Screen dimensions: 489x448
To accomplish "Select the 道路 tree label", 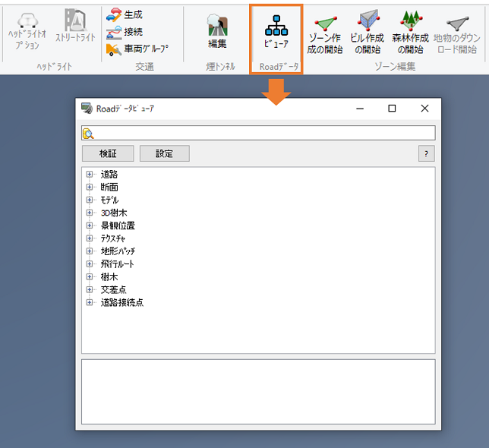I will click(x=109, y=175).
